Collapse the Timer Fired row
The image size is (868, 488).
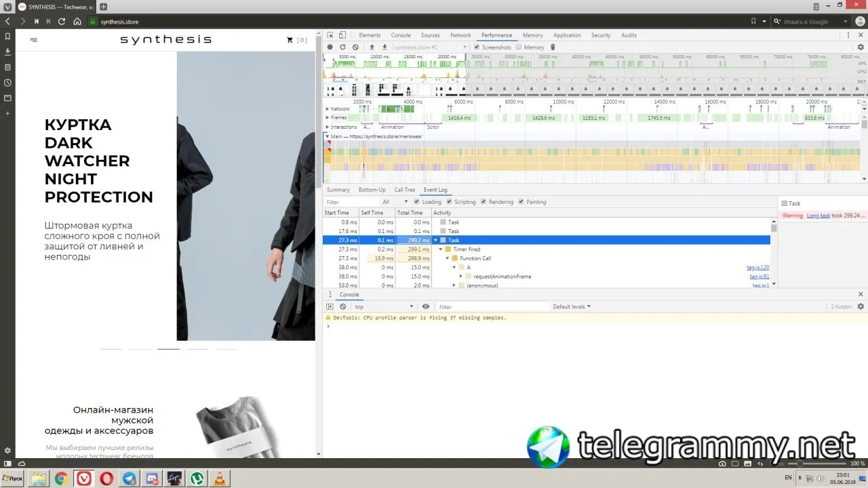coord(441,249)
